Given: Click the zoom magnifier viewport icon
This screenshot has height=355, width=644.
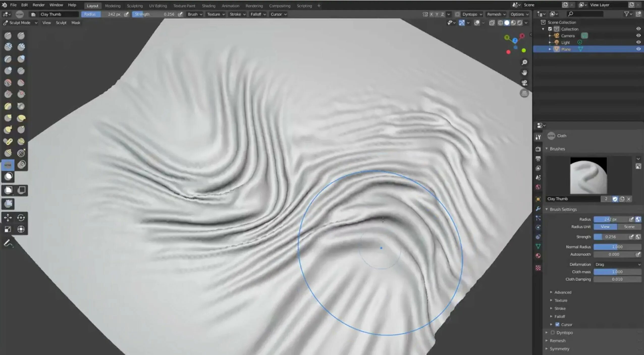Looking at the screenshot, I should pyautogui.click(x=524, y=62).
